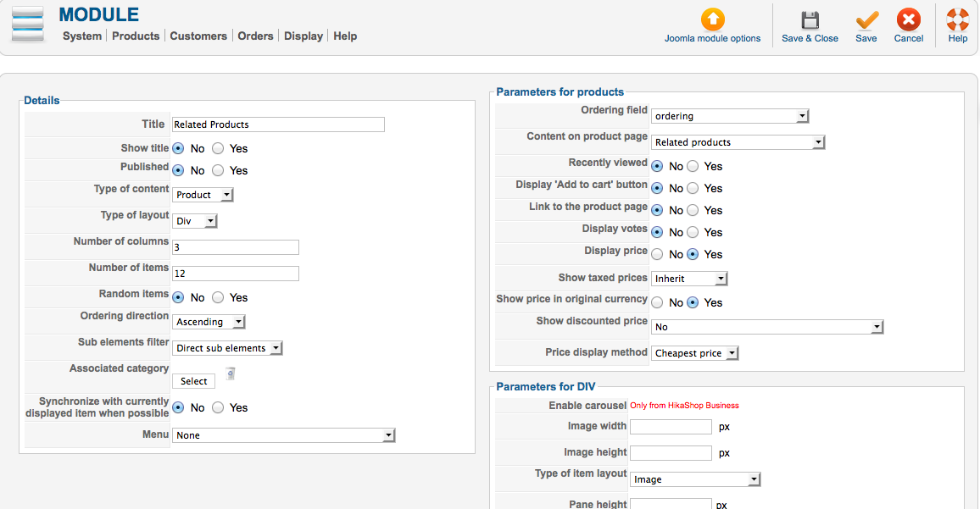
Task: Click the Save checkmark icon
Action: pos(866,20)
